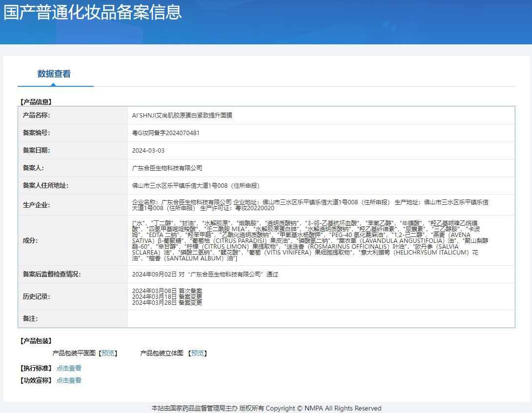Click the page title 国产普通化妆品备案信息
This screenshot has width=532, height=413.
pos(93,12)
